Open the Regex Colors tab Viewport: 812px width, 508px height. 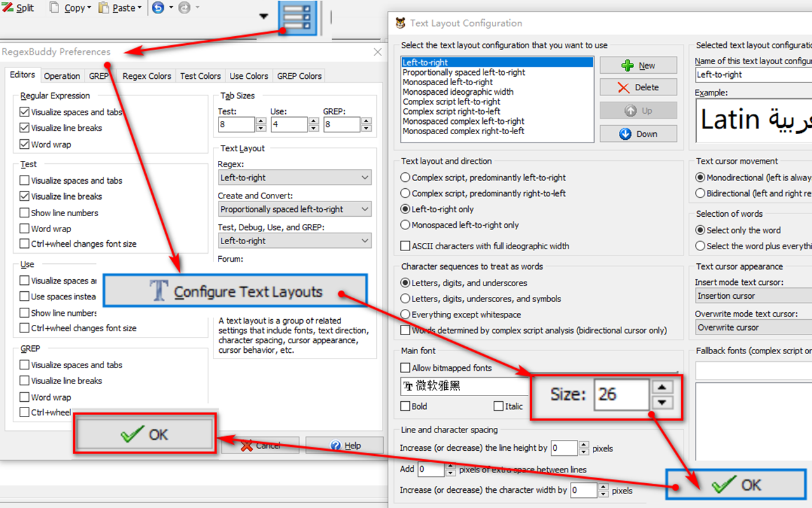[x=147, y=76]
